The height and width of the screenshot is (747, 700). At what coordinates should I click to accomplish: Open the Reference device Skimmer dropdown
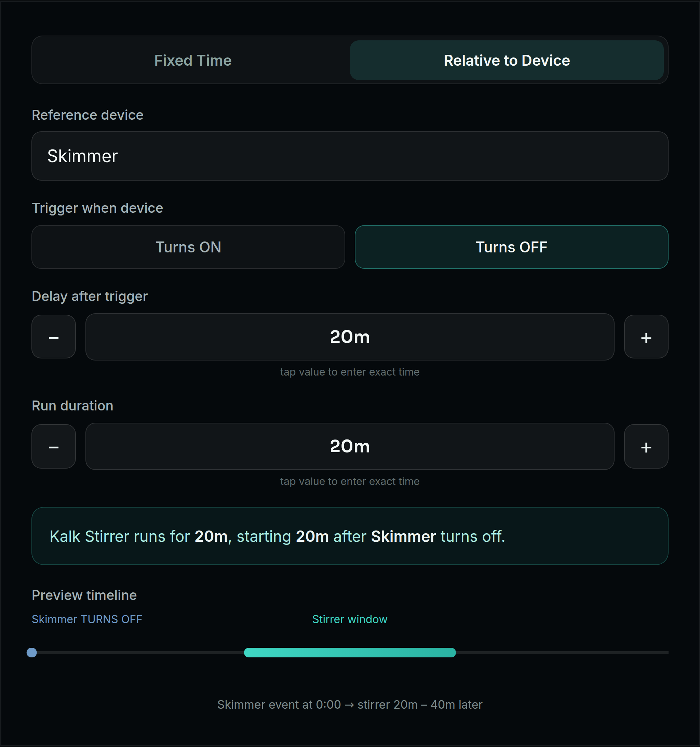[x=350, y=156]
